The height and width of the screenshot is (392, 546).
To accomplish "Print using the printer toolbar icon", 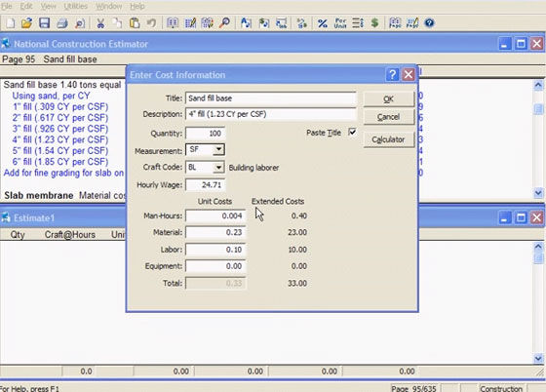I will click(x=62, y=23).
